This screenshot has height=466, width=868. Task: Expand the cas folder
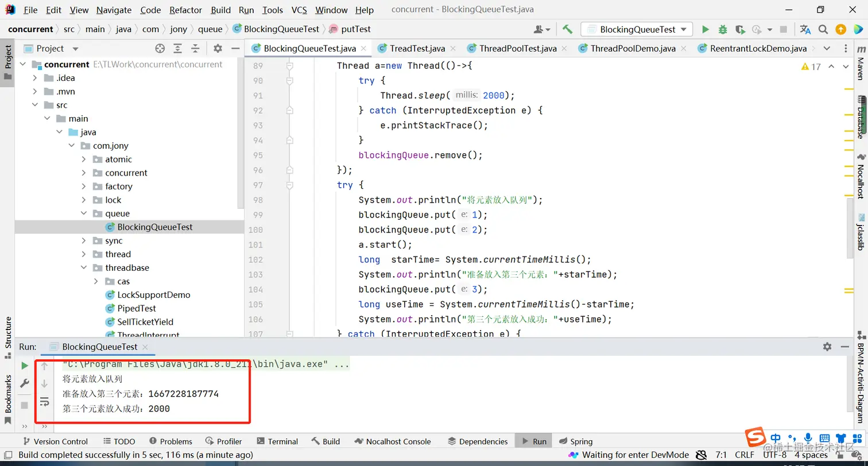tap(96, 281)
